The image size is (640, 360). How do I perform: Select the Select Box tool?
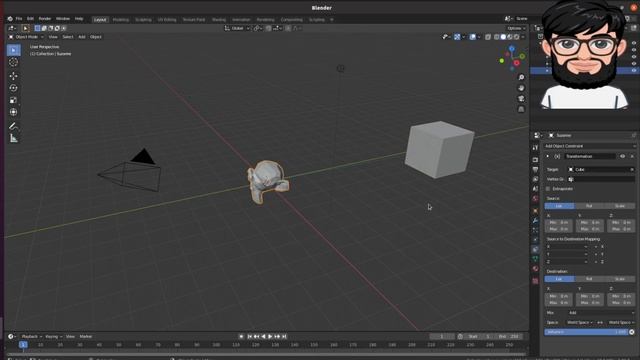pos(13,50)
